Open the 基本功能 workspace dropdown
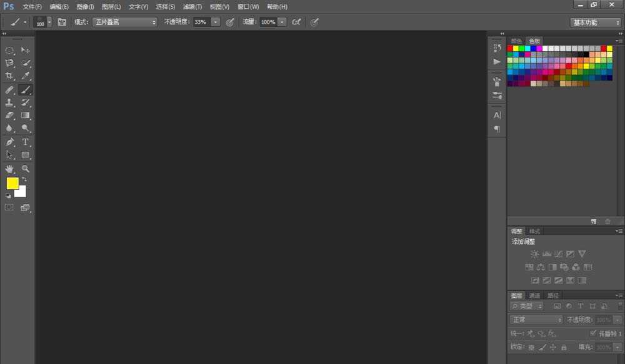This screenshot has width=625, height=364. [x=595, y=22]
